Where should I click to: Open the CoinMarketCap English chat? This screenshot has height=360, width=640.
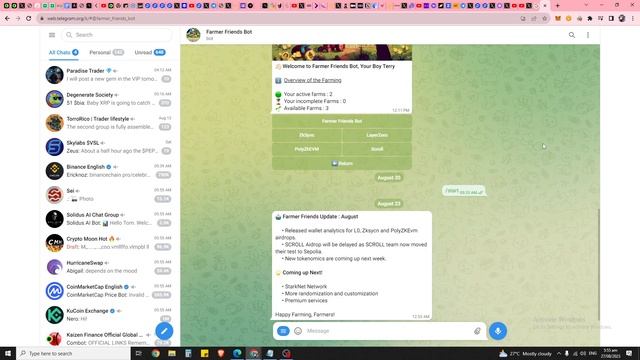pyautogui.click(x=109, y=291)
